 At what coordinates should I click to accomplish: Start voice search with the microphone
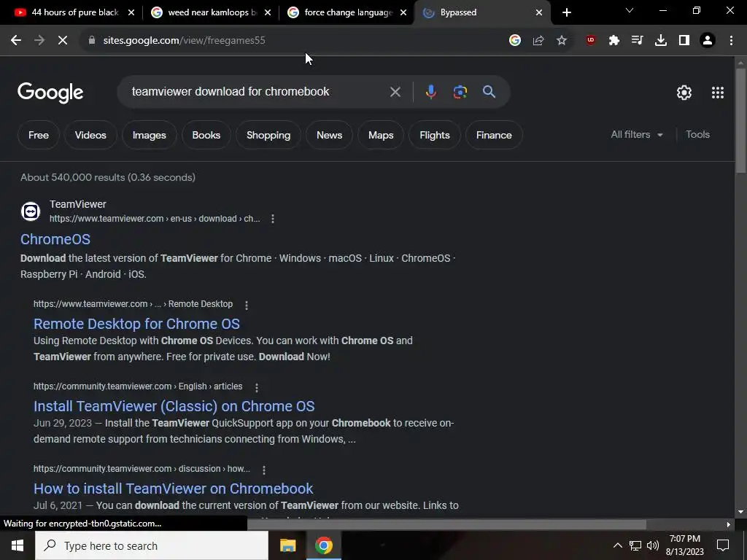430,92
